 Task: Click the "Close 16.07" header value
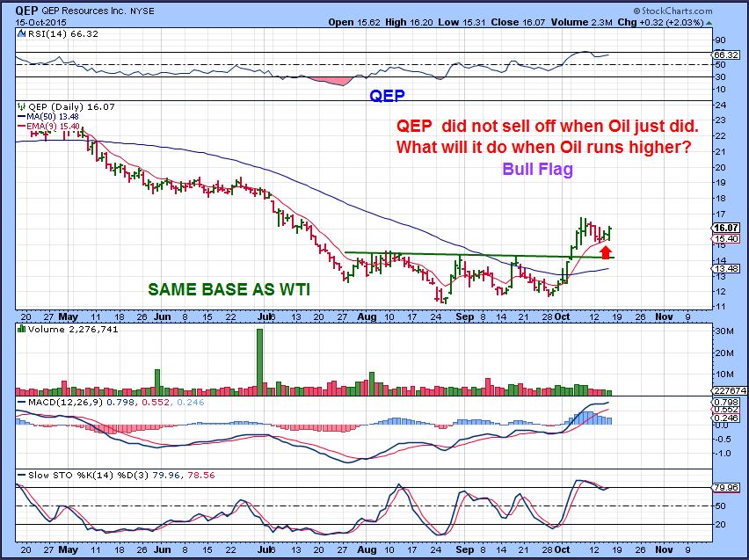(518, 22)
